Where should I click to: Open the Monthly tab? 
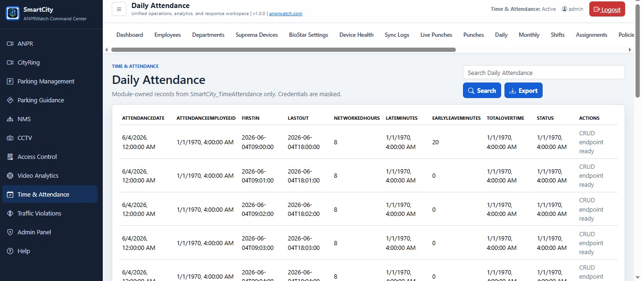point(529,35)
